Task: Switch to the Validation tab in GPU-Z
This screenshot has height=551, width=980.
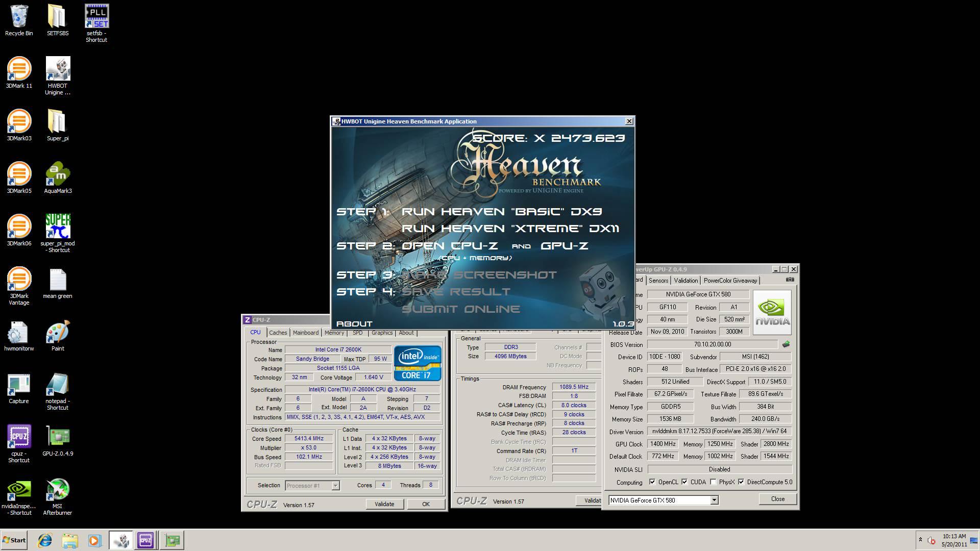Action: click(685, 281)
